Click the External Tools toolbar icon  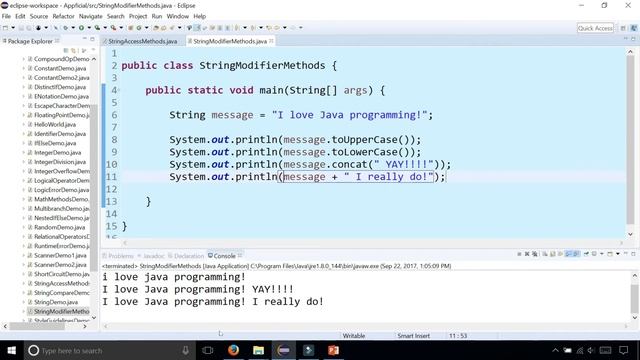[x=113, y=28]
